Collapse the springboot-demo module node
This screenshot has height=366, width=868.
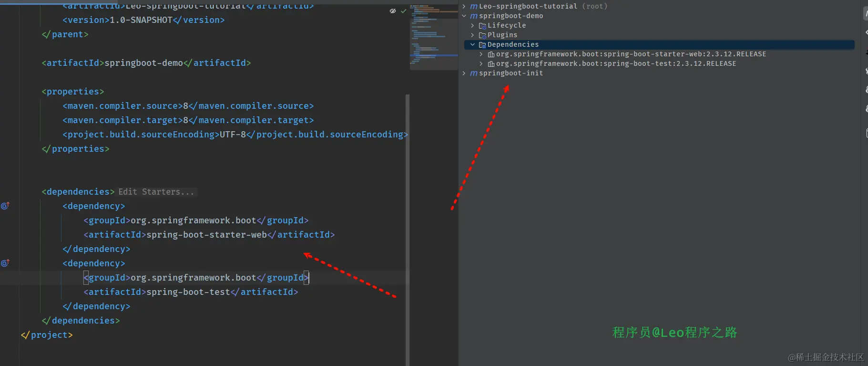coord(464,16)
